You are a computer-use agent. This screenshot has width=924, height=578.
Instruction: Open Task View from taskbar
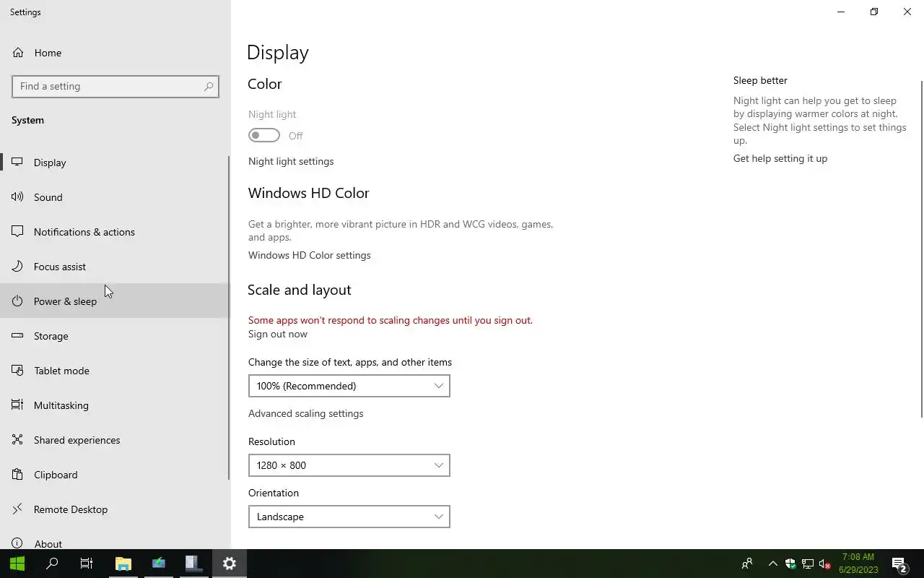click(87, 564)
